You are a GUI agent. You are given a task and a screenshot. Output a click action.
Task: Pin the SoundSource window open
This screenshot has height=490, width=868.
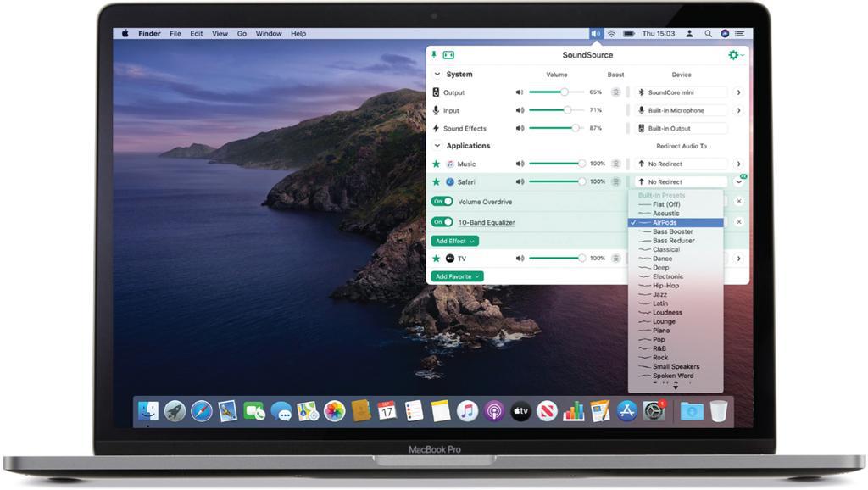434,54
